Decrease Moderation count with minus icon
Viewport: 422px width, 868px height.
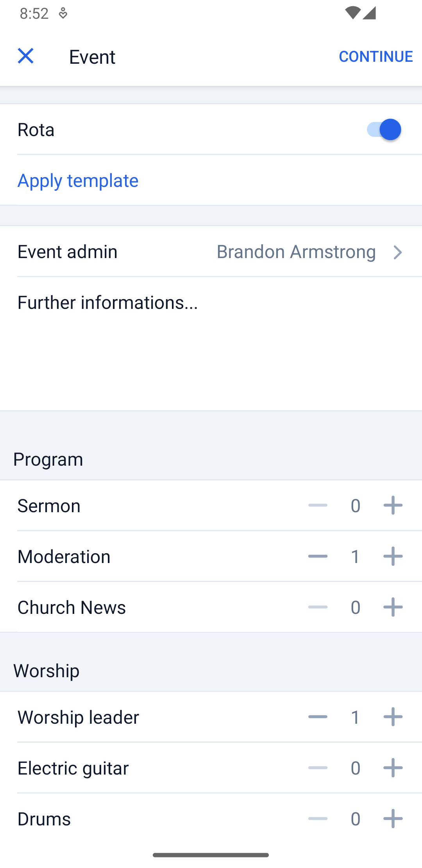(x=318, y=556)
